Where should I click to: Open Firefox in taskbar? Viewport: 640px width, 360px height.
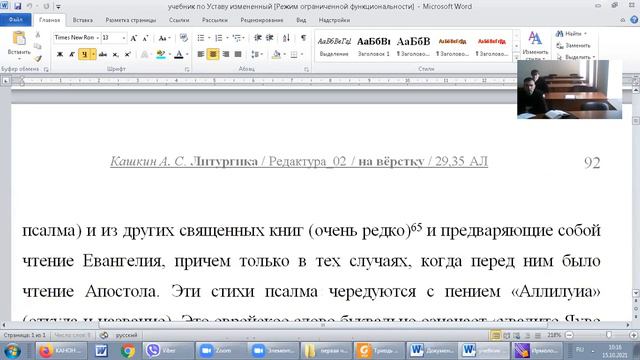coord(60,351)
